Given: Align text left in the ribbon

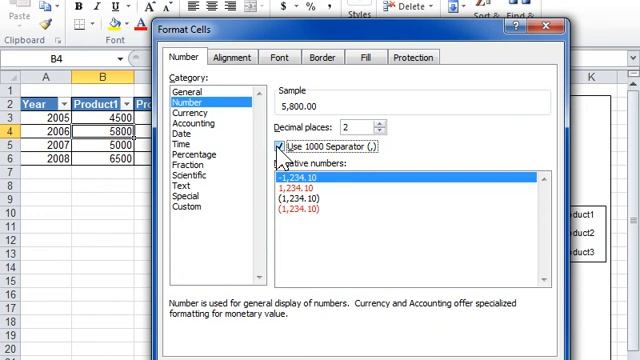Looking at the screenshot, I should tap(193, 6).
